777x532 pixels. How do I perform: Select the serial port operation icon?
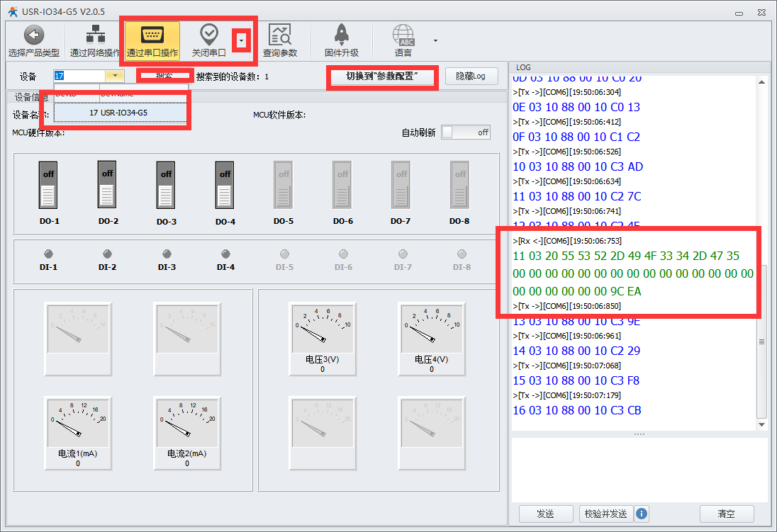click(x=152, y=35)
